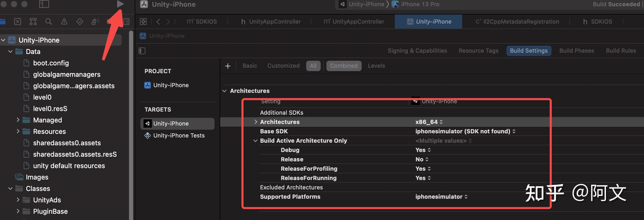Add a build setting with plus button
644x220 pixels.
pos(228,66)
